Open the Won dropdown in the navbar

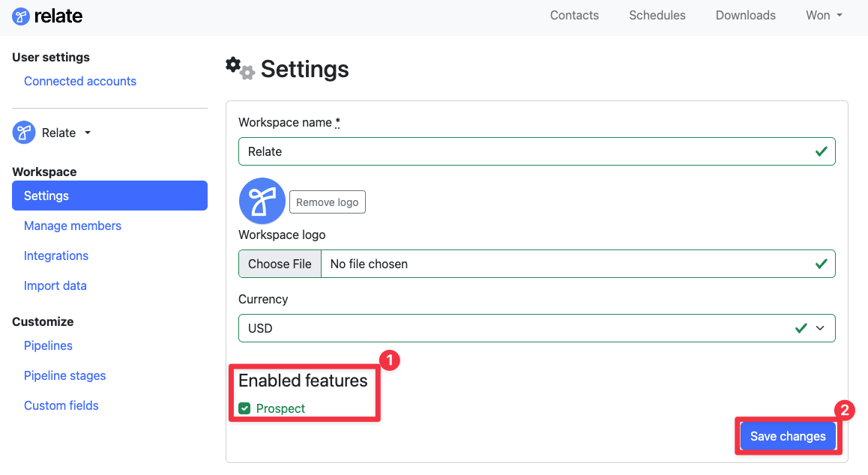(822, 15)
